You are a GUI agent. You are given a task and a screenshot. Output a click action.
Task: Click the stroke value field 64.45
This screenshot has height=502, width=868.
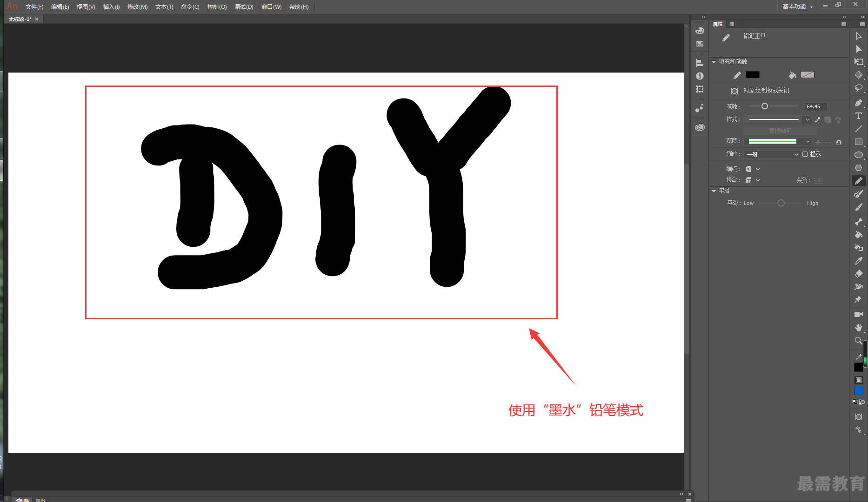816,106
